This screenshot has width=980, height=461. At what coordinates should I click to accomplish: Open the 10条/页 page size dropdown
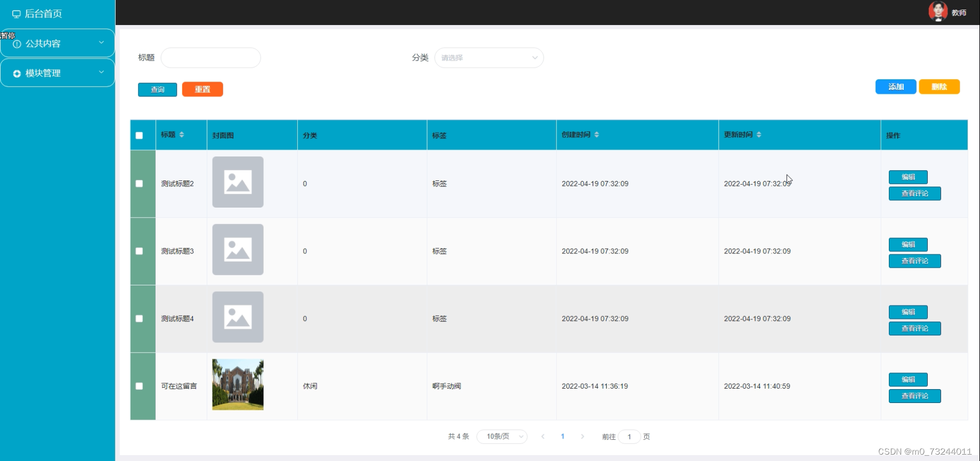coord(502,437)
